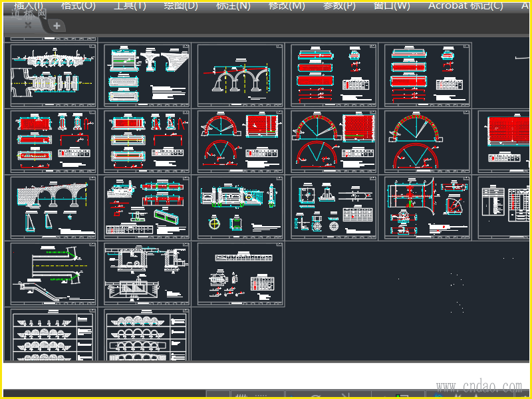
Task: Open the 标注(N) menu
Action: (x=233, y=6)
